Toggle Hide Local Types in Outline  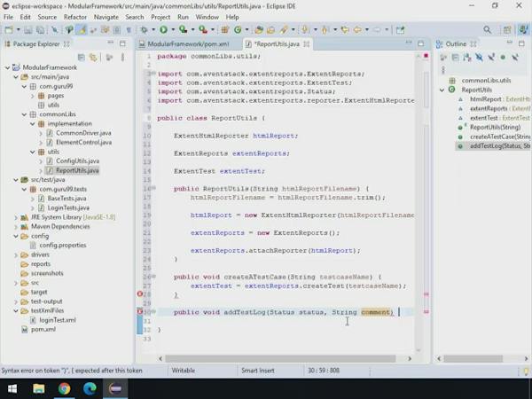pyautogui.click(x=515, y=58)
